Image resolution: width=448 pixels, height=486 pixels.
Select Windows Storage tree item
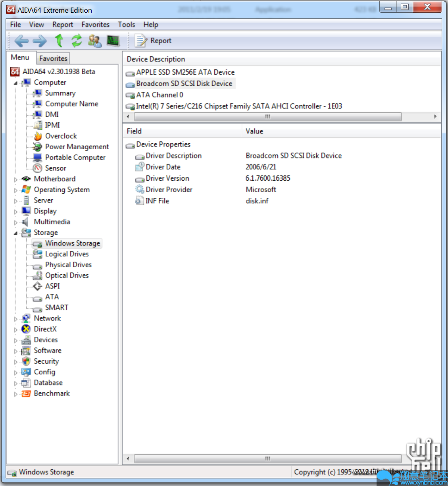click(x=73, y=243)
